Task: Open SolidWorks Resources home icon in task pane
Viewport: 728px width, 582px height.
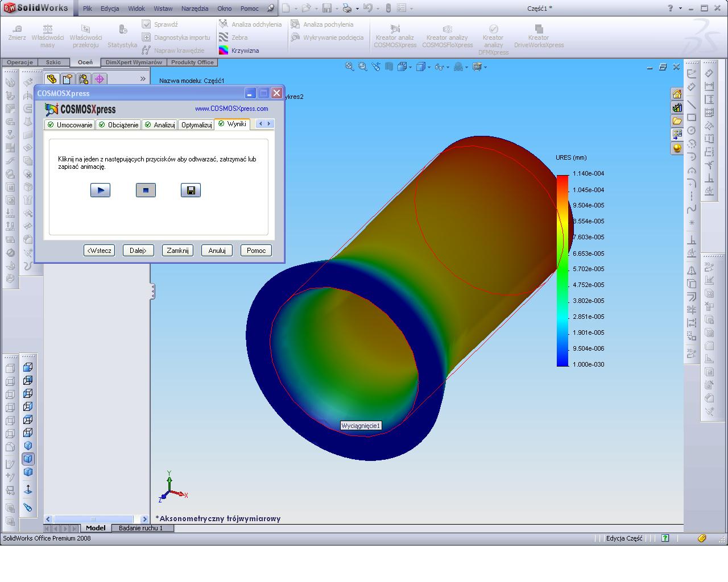Action: pos(677,94)
